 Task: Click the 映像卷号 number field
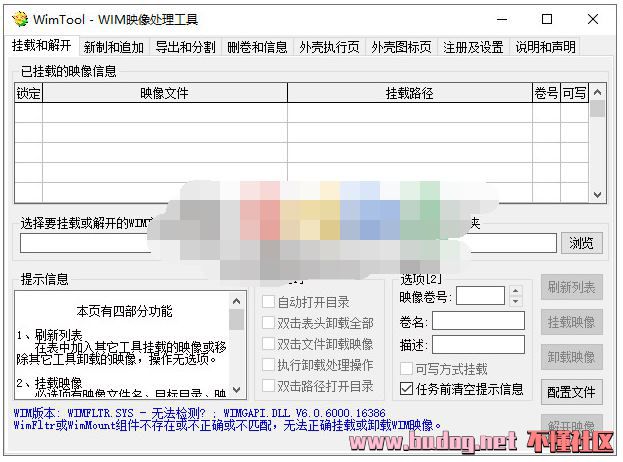(480, 296)
